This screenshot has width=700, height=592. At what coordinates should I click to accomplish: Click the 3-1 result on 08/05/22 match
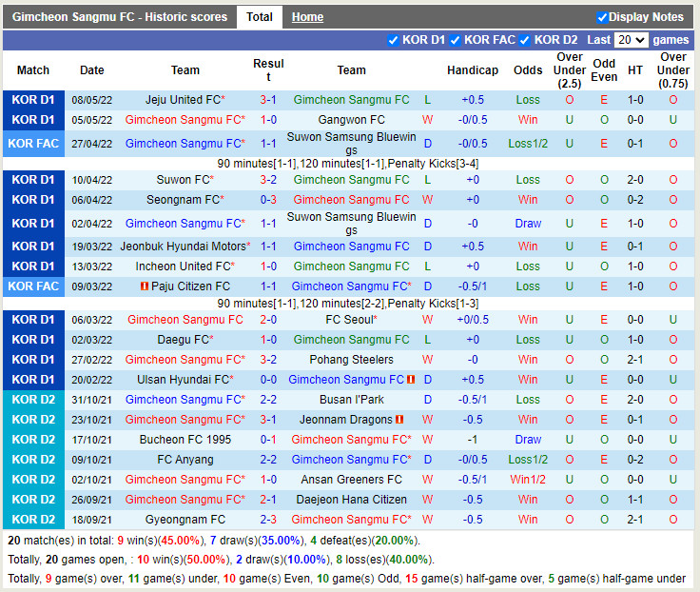[268, 100]
